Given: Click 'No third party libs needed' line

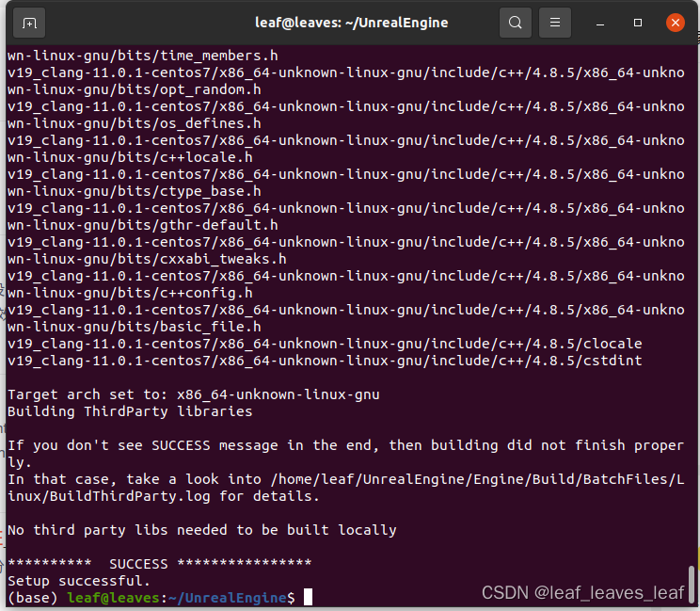Looking at the screenshot, I should 201,530.
